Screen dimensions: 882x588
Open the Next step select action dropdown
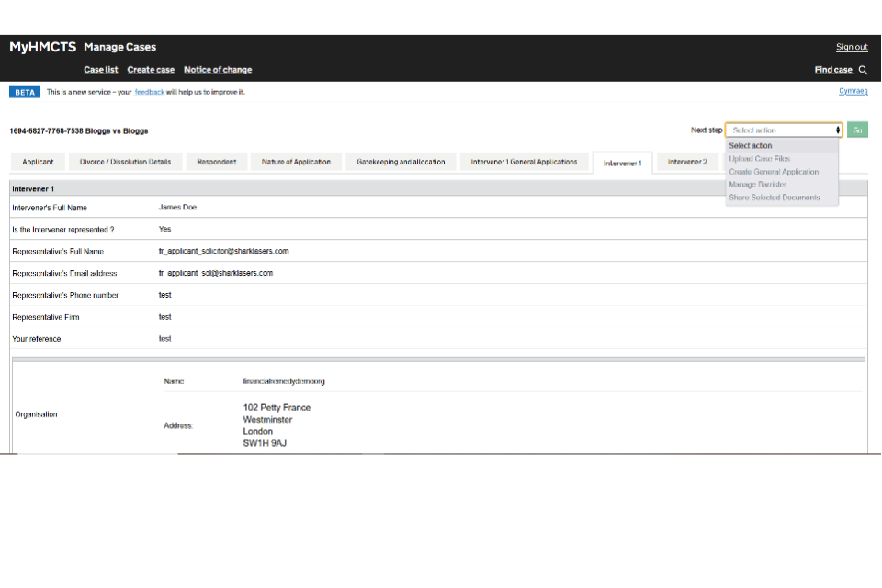[x=783, y=130]
